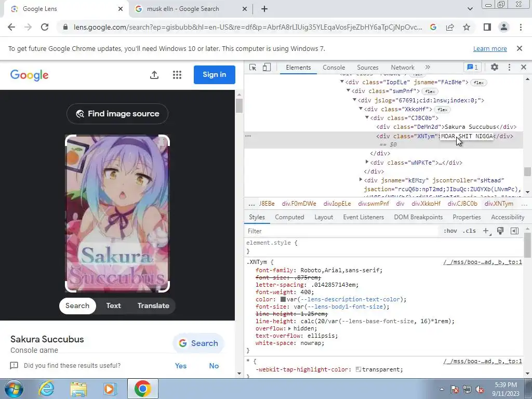Toggle the DevTools device toolbar
This screenshot has height=399, width=532.
[267, 67]
